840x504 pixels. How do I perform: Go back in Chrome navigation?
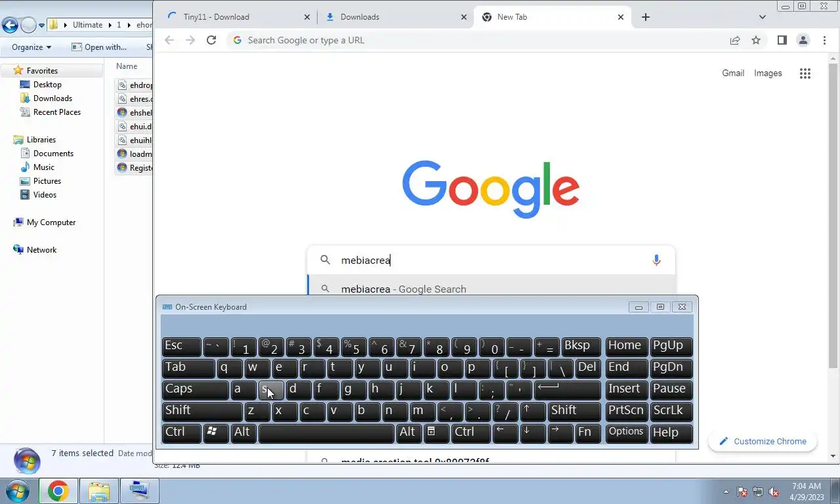pos(169,40)
